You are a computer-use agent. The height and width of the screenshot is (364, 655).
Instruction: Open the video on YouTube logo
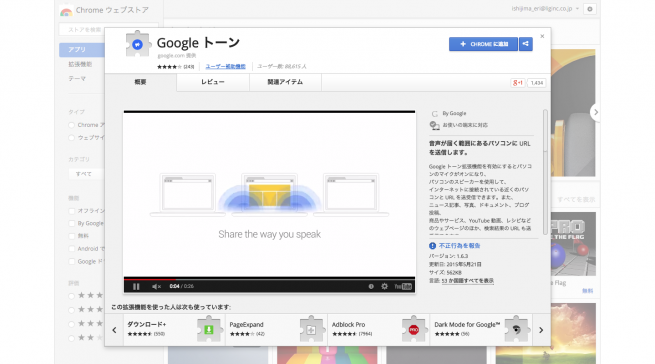click(403, 286)
